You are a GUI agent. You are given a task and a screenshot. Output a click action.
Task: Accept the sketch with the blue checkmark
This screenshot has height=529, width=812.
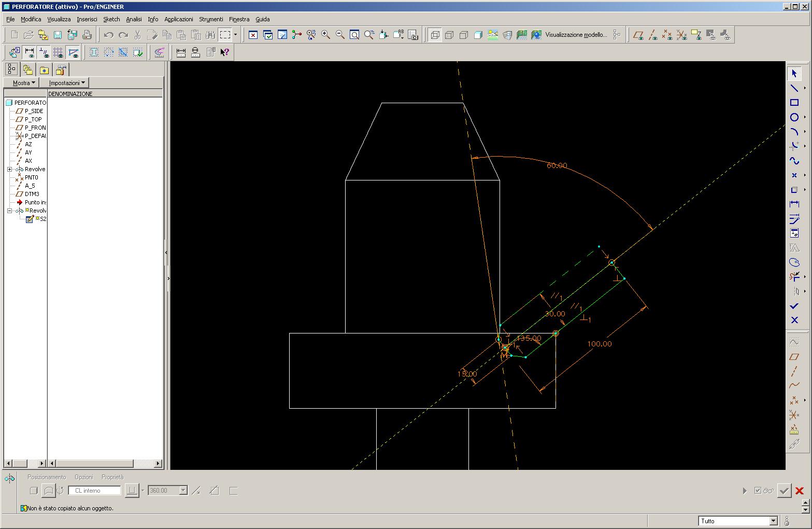(x=794, y=306)
